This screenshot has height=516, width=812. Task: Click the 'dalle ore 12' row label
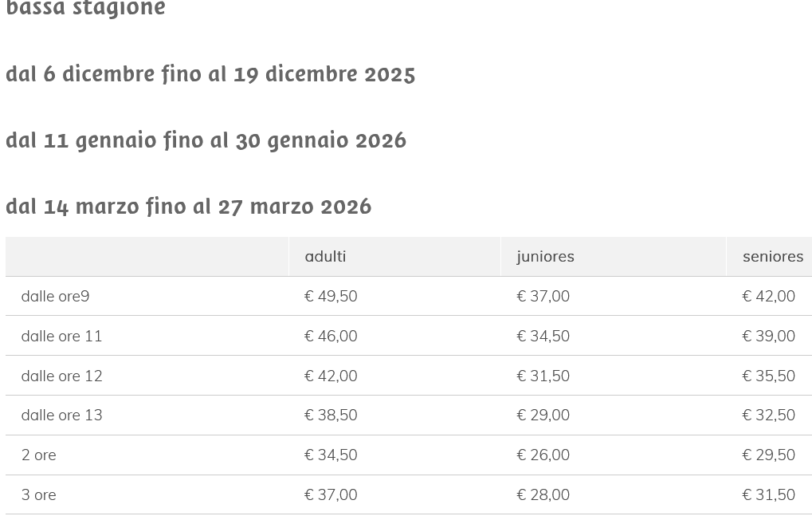click(61, 376)
